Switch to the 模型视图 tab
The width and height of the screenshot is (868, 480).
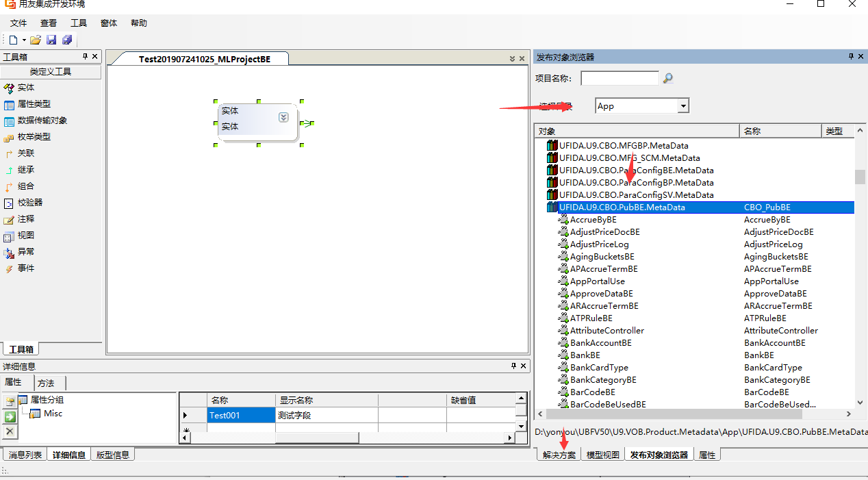tap(603, 455)
